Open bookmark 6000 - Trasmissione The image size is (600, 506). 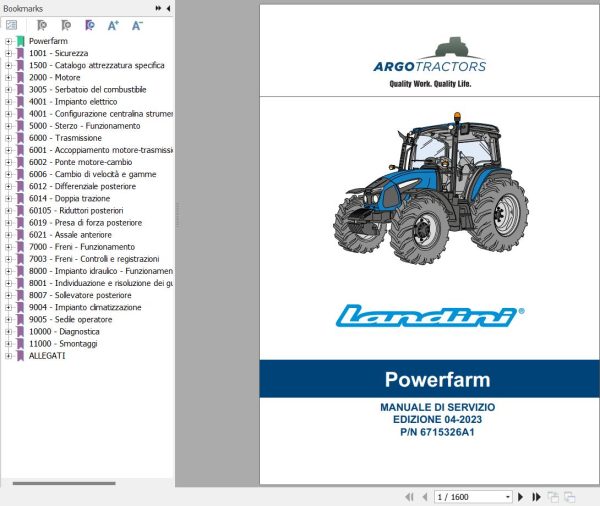coord(65,138)
